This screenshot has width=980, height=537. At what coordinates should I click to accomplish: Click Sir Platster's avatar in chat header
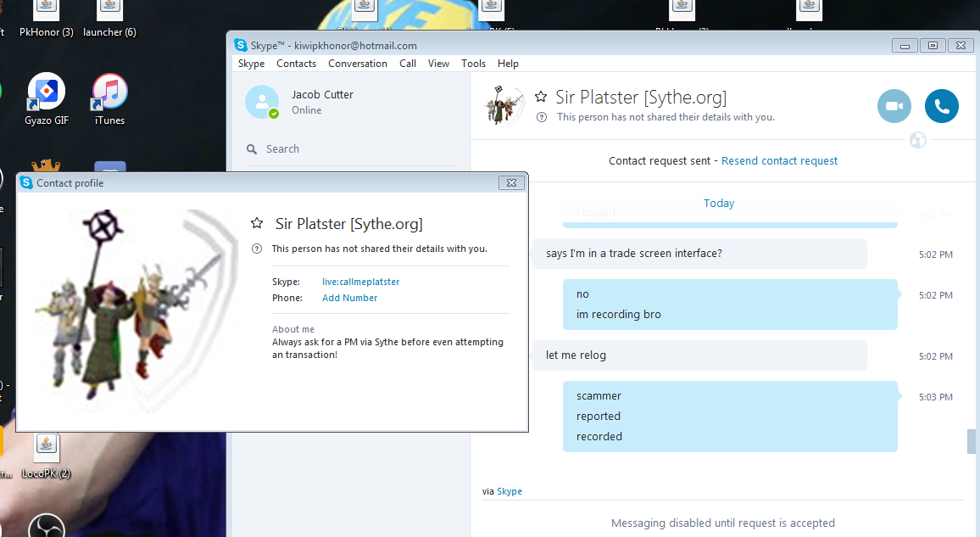[x=504, y=105]
